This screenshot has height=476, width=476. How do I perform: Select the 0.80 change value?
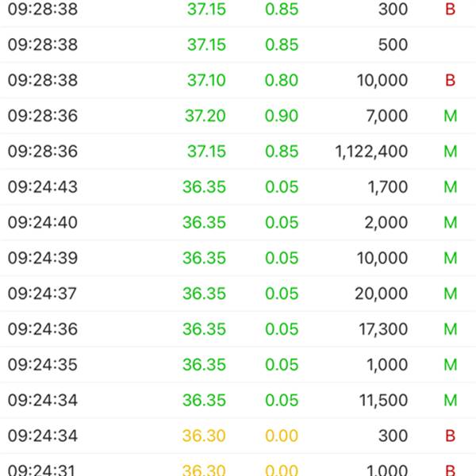click(x=282, y=80)
